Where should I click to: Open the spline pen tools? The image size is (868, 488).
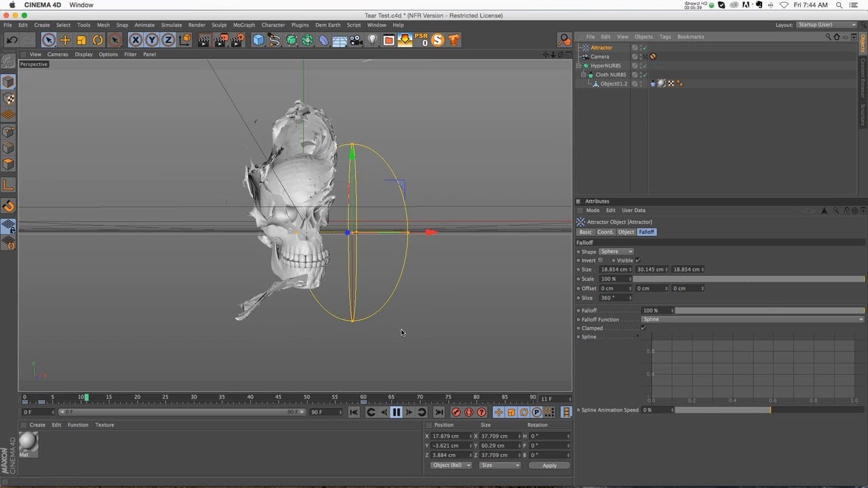coord(275,41)
